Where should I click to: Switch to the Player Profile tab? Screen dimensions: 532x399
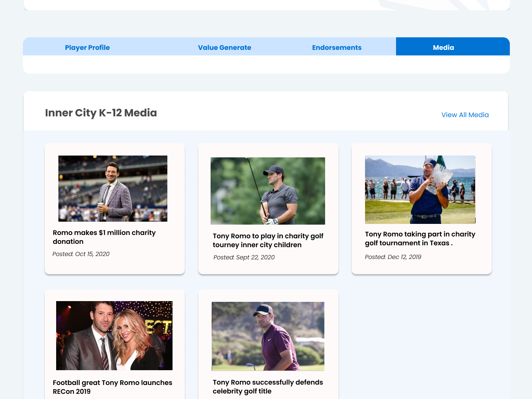click(87, 47)
